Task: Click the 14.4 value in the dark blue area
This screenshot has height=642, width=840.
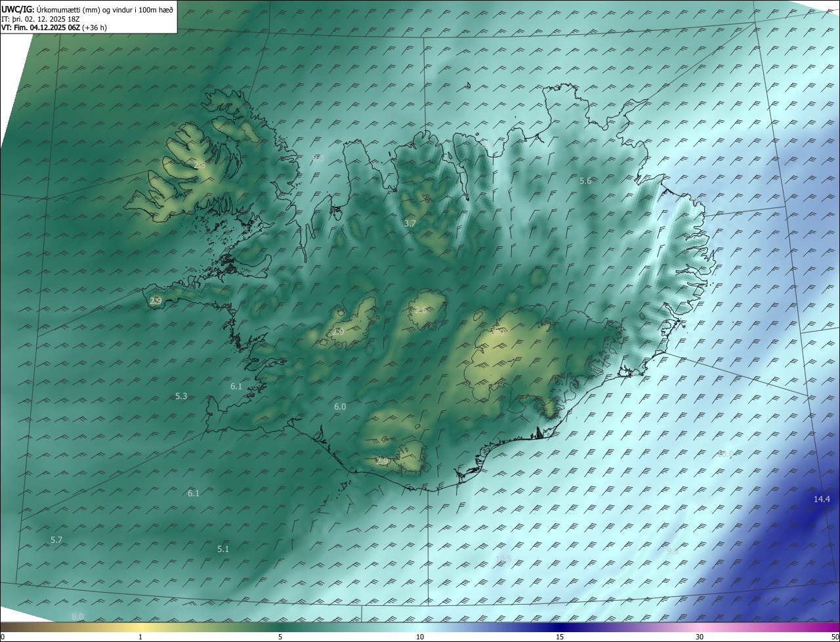Action: tap(822, 500)
